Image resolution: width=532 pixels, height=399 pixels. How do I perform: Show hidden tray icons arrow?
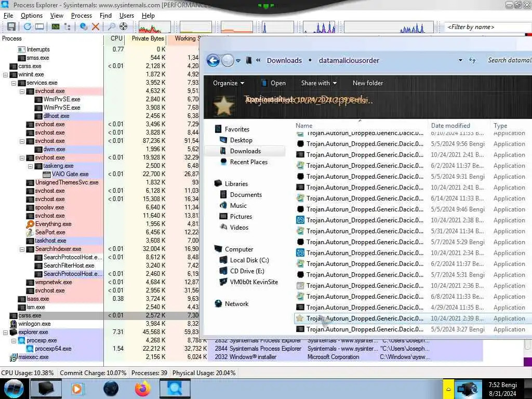448,389
